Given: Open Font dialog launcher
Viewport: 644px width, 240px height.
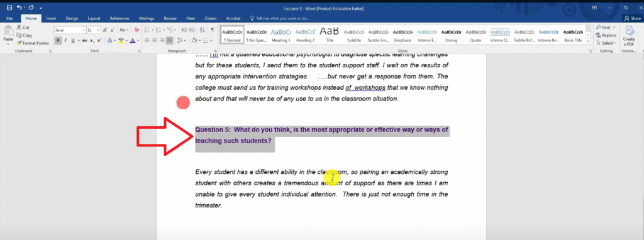Looking at the screenshot, I should tap(139, 51).
